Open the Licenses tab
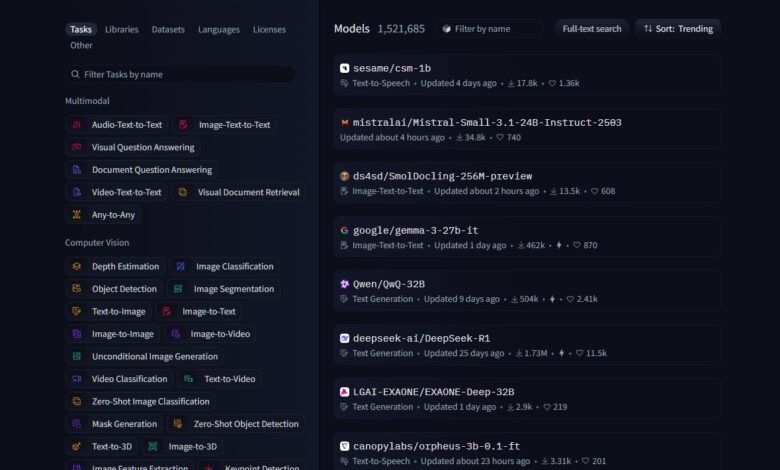This screenshot has width=780, height=470. tap(269, 29)
